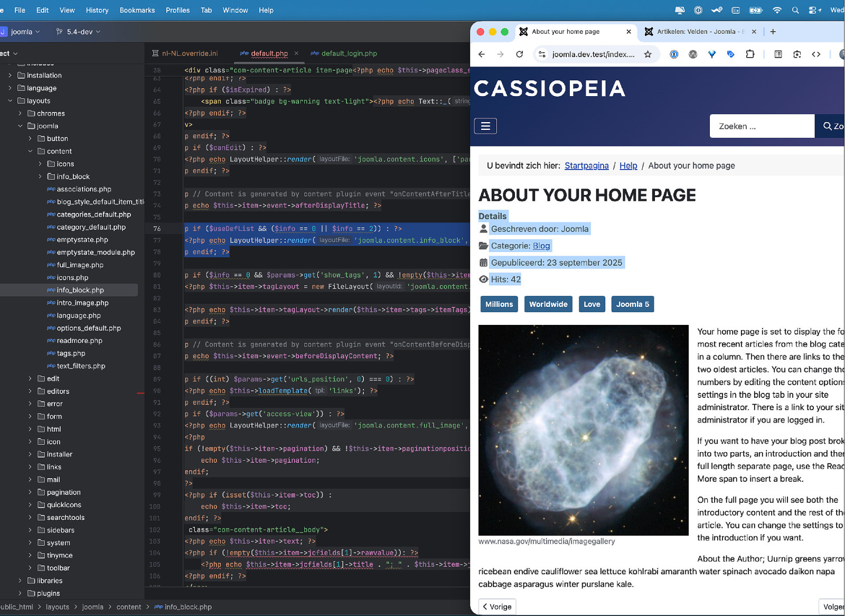Click the Zoeken search input field
The image size is (845, 616).
pos(762,126)
